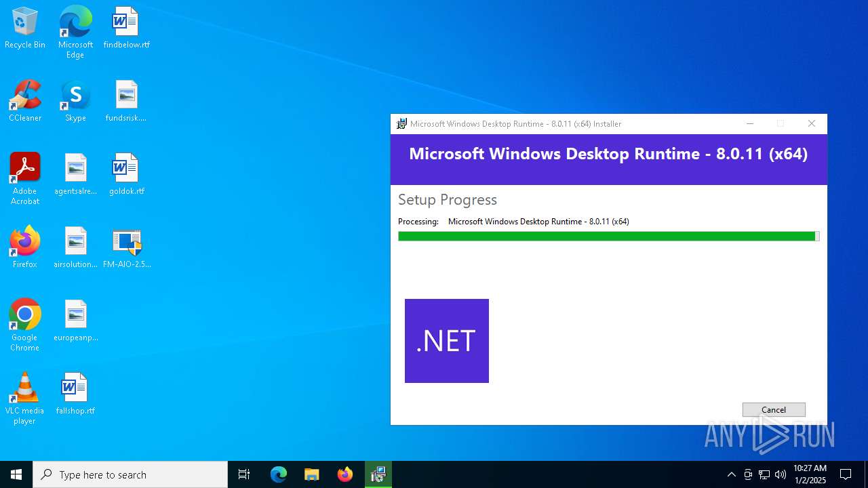This screenshot has height=488, width=868.
Task: Select the europeanp image file icon
Action: click(75, 321)
